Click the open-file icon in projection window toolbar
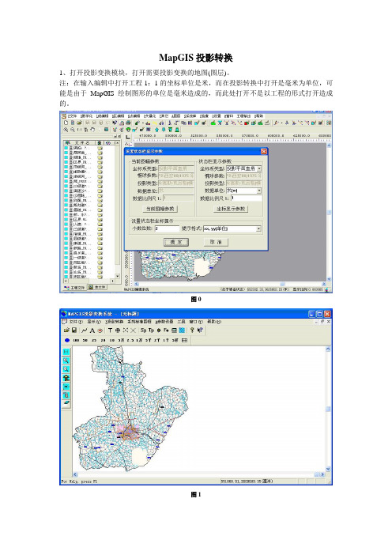 click(x=66, y=330)
